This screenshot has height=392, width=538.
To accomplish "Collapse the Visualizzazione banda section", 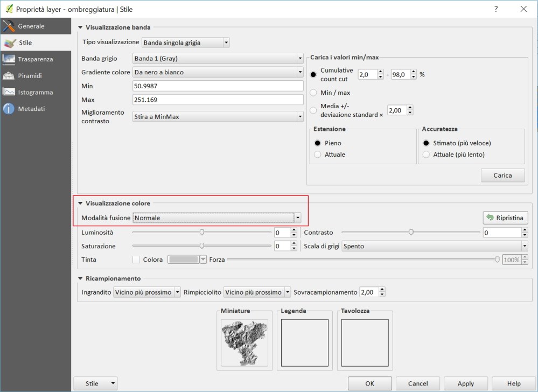I will (x=81, y=27).
